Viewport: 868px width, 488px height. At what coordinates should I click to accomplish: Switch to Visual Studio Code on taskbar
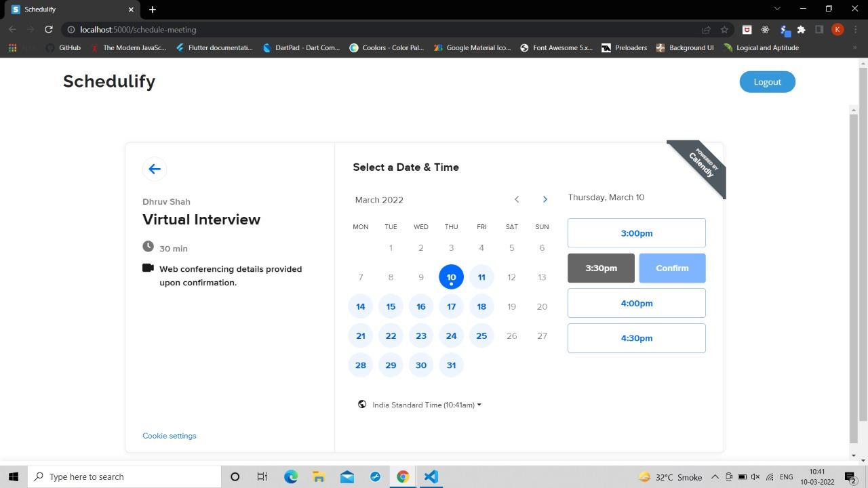(x=431, y=476)
